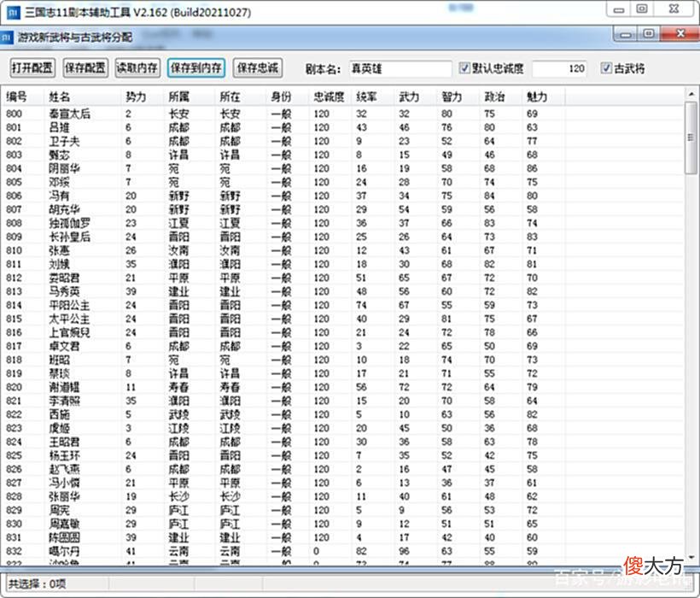This screenshot has height=598, width=700.
Task: Click the status bar text 共选择：0项
Action: pos(37,583)
